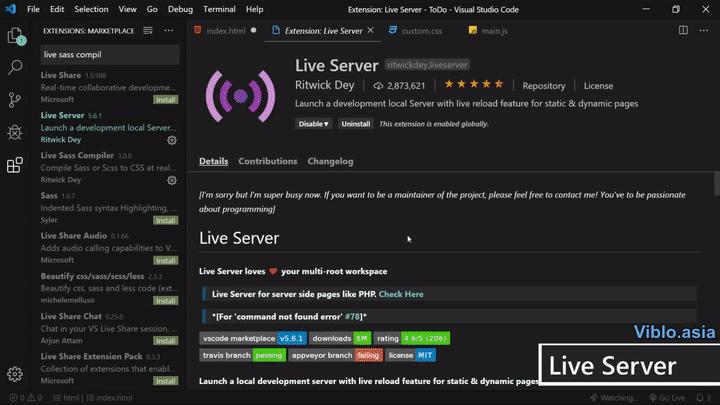Click the download count 2,873,621
Screen dimensions: 720x405
(x=399, y=86)
